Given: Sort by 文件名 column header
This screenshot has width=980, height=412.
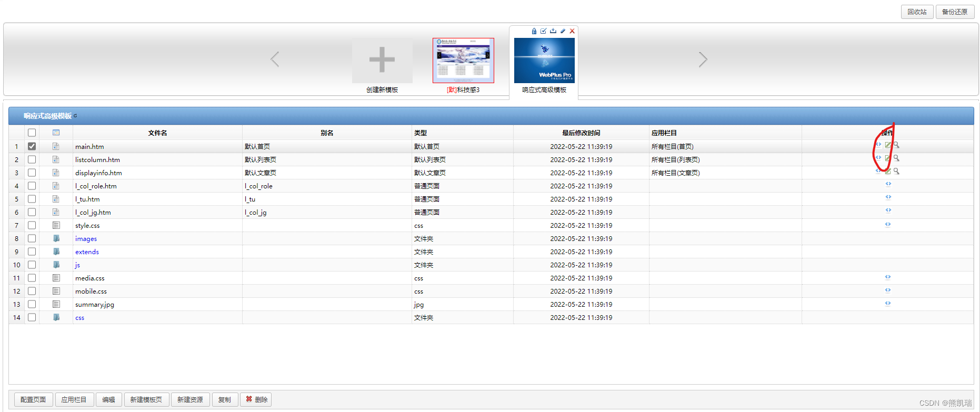Looking at the screenshot, I should pyautogui.click(x=157, y=133).
